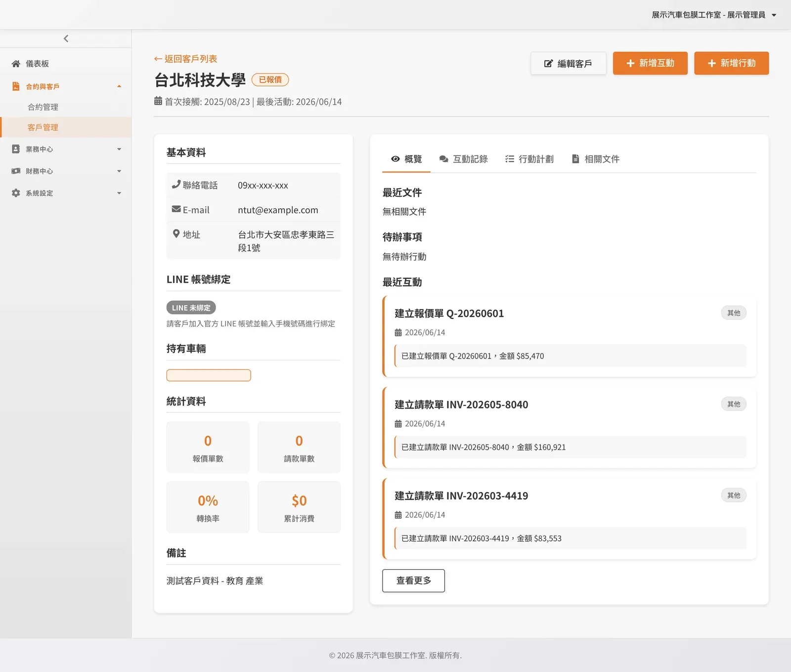Expand the 業務中心 menu caret
The width and height of the screenshot is (791, 672).
[119, 149]
